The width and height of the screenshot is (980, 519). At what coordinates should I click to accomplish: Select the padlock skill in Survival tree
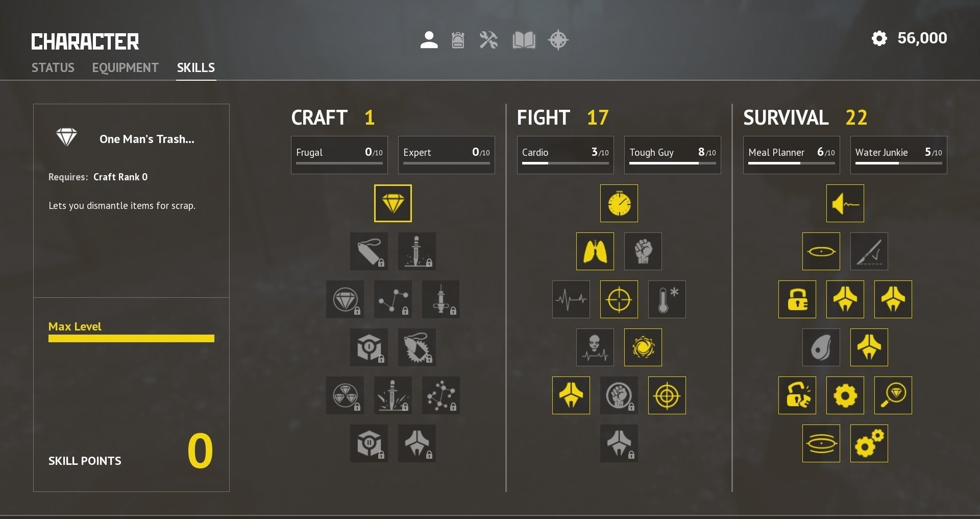797,299
